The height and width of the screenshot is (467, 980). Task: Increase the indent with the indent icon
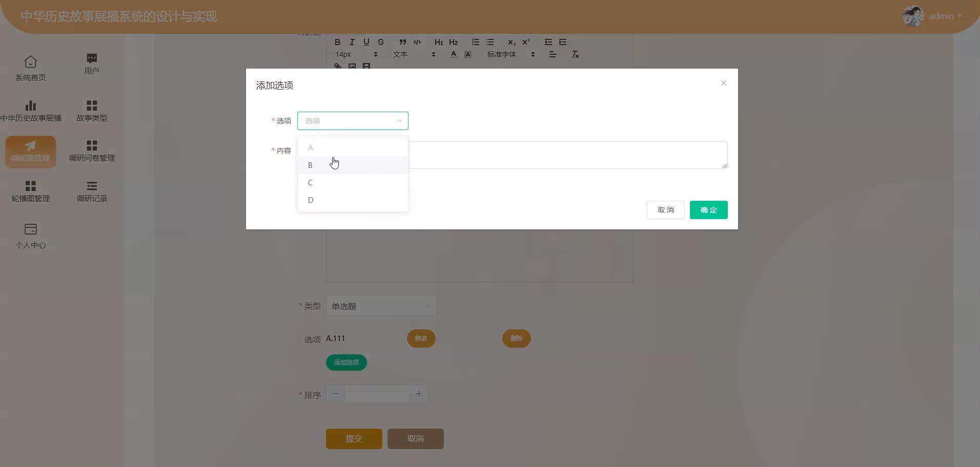point(563,42)
